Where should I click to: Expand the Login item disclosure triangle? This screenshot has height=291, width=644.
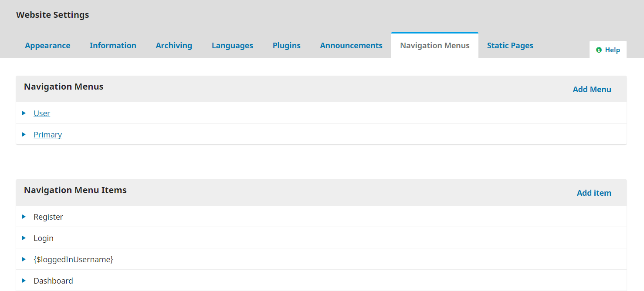tap(24, 238)
